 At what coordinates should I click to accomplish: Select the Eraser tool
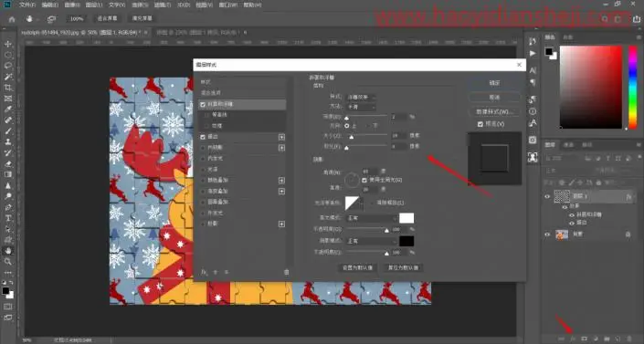[x=8, y=164]
